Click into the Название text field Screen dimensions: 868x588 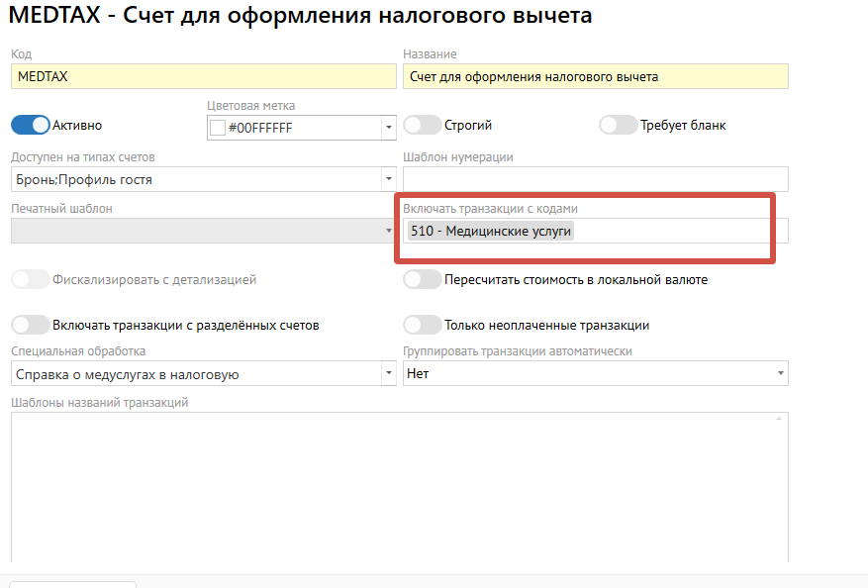(x=594, y=76)
